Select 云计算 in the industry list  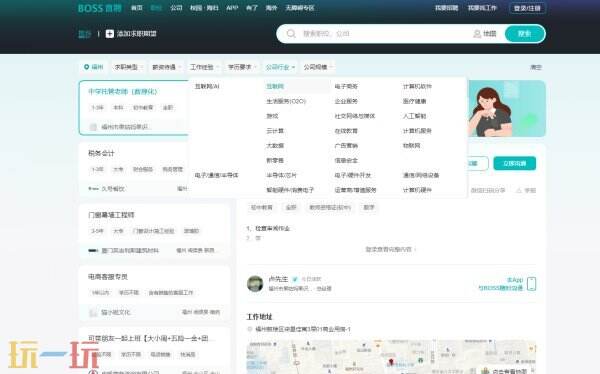click(x=275, y=131)
